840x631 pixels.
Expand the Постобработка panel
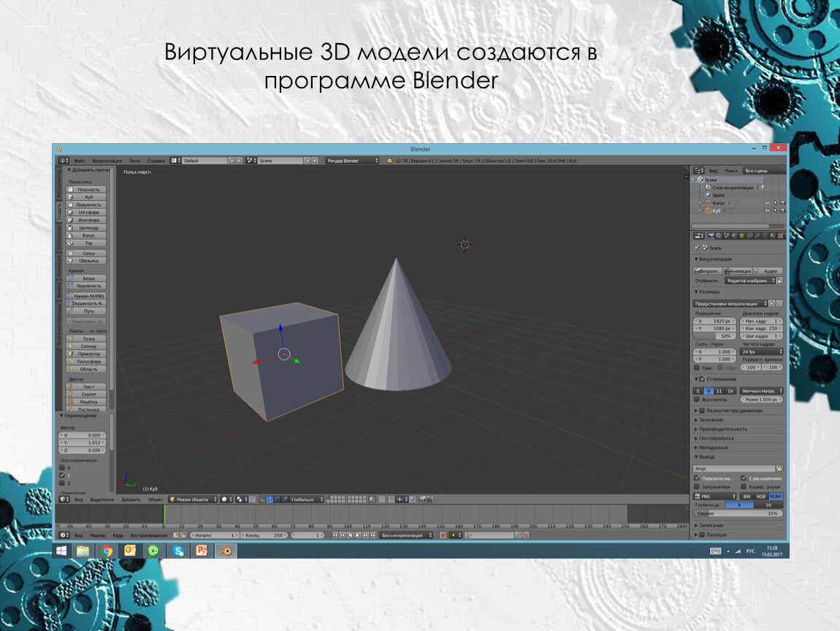click(x=714, y=438)
